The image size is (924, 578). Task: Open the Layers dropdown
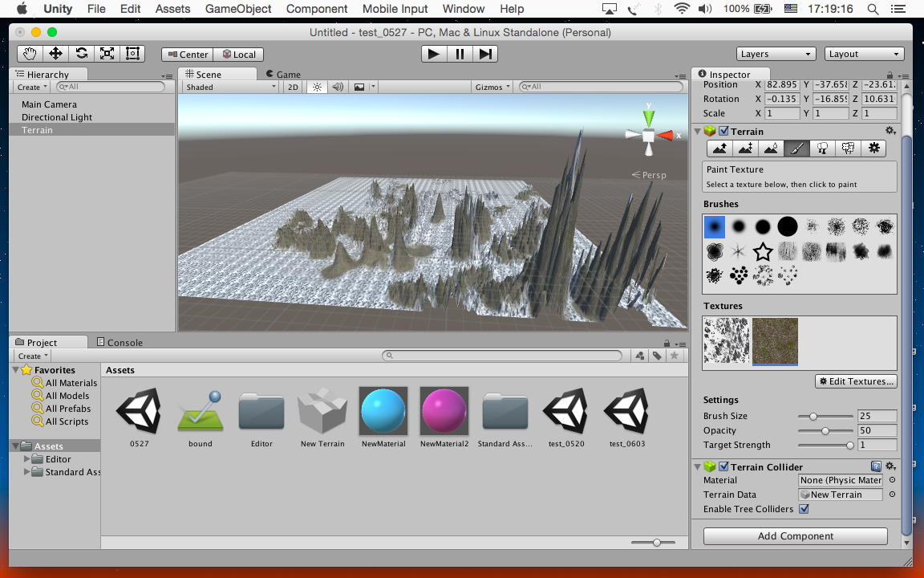[x=776, y=54]
